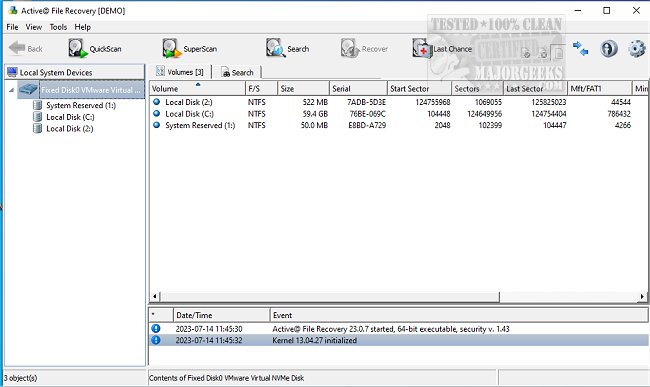The image size is (650, 387).
Task: Open the Tools menu
Action: pyautogui.click(x=58, y=27)
